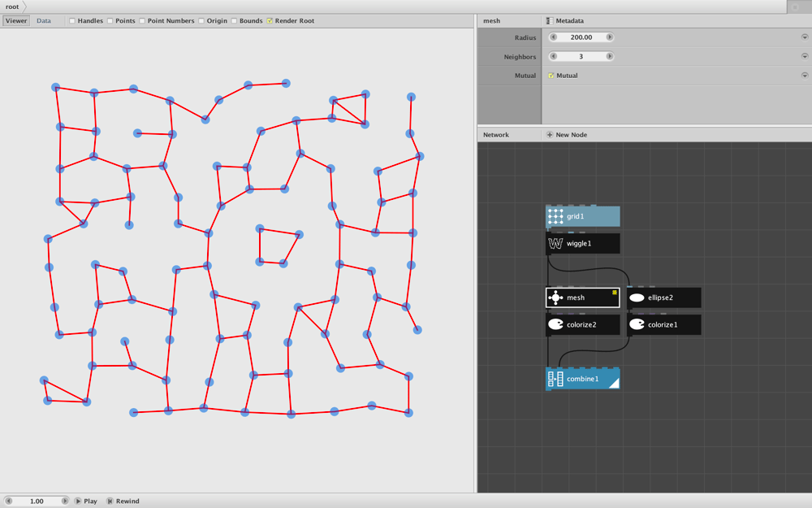Select the ellipse2 node label
Image resolution: width=812 pixels, height=508 pixels.
[x=660, y=297]
